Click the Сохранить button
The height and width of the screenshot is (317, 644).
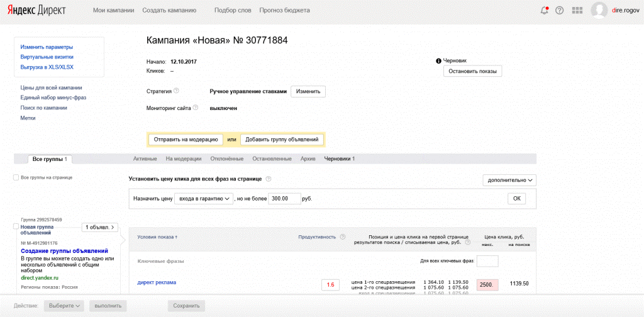tap(186, 306)
